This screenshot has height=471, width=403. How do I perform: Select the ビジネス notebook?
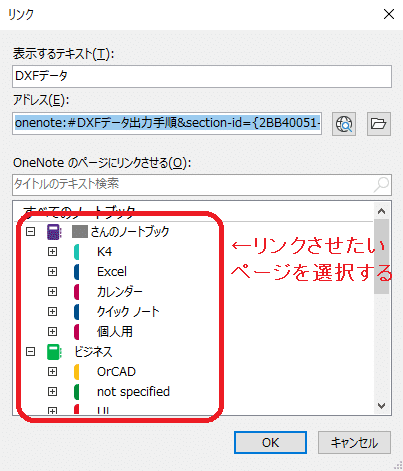[93, 352]
